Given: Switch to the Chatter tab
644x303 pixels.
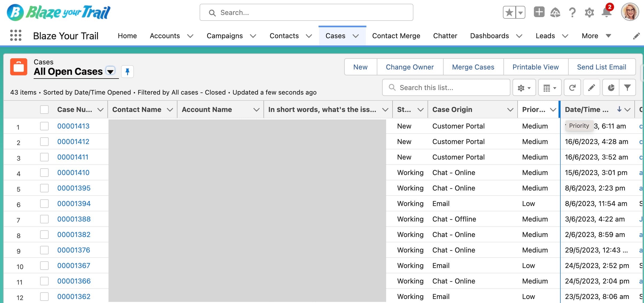Looking at the screenshot, I should pos(445,36).
